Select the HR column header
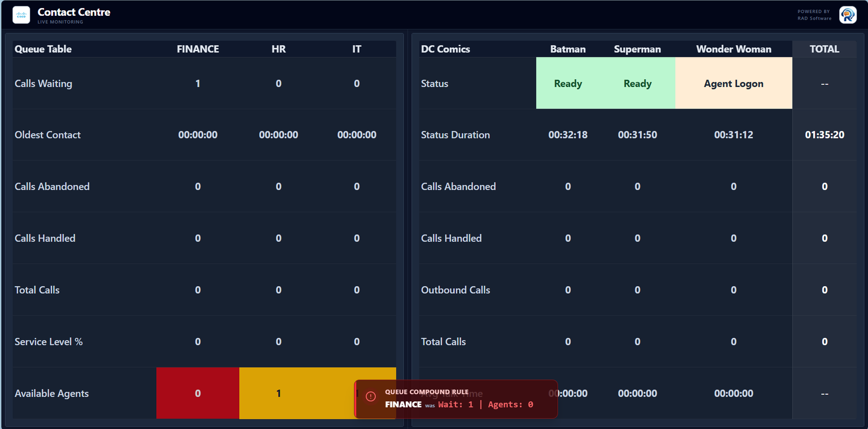 (x=278, y=49)
